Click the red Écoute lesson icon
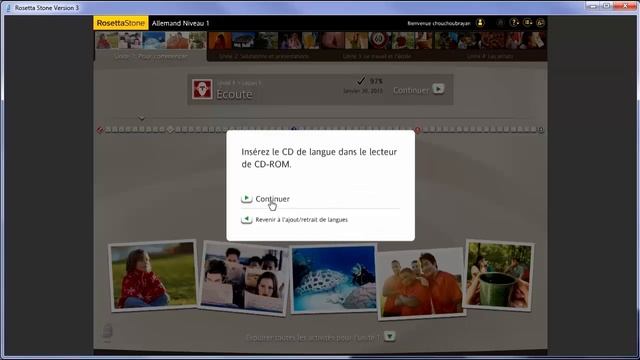 pyautogui.click(x=202, y=89)
